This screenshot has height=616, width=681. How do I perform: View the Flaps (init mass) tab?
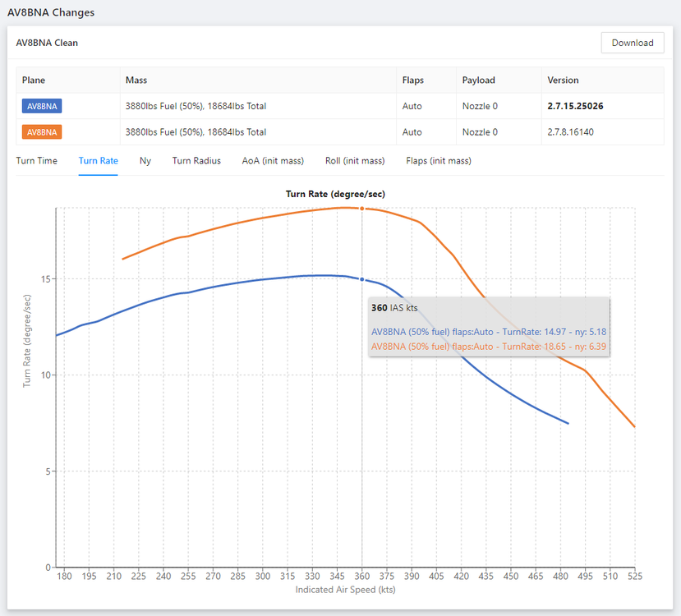click(x=439, y=161)
